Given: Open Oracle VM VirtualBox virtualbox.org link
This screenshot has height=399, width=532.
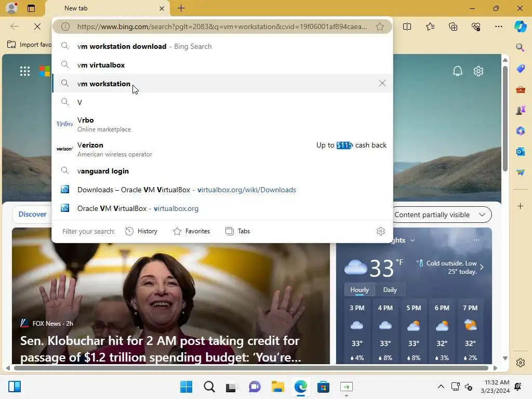Looking at the screenshot, I should click(222, 208).
